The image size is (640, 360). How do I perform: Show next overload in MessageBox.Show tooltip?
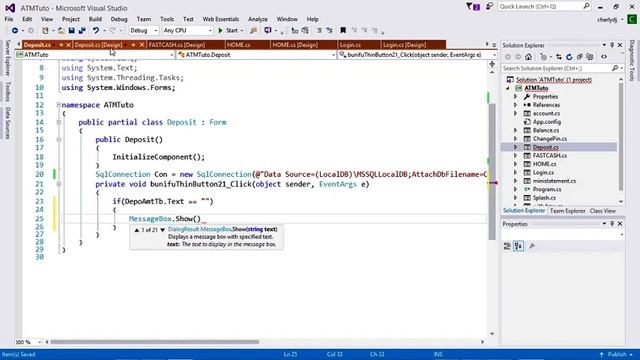(162, 230)
